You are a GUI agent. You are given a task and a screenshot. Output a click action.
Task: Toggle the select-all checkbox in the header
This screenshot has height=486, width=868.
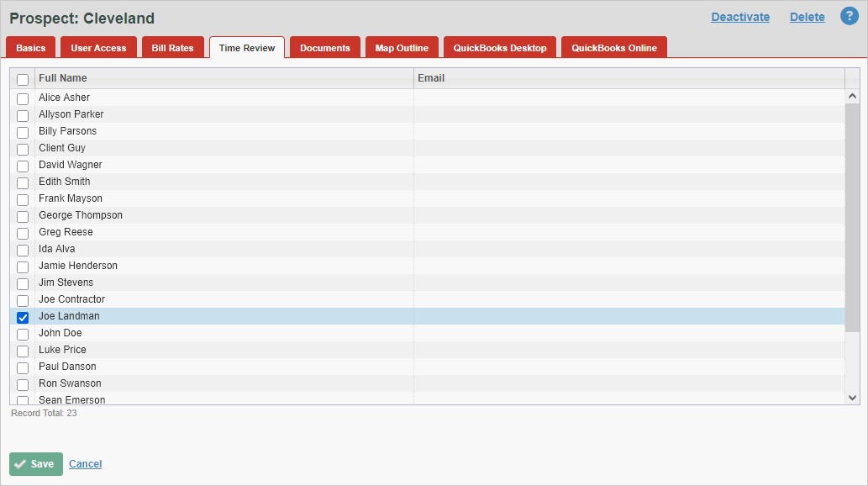pyautogui.click(x=22, y=77)
